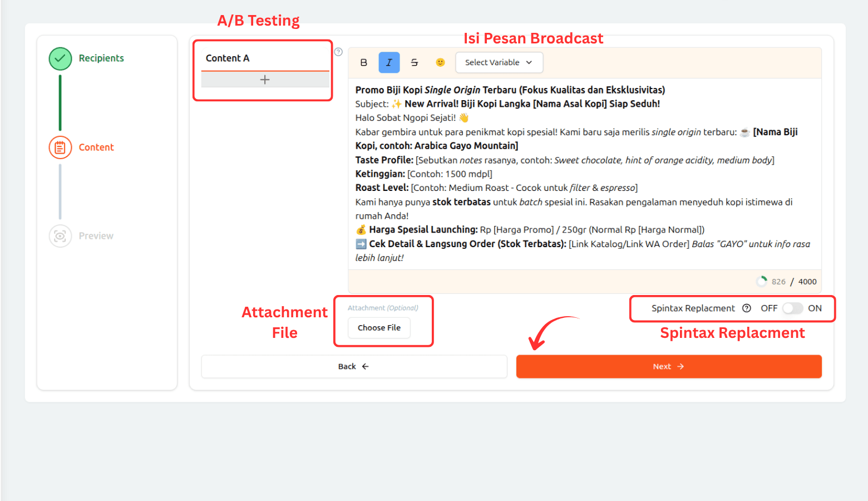
Task: Apply bold formatting in the editor toolbar
Action: point(364,62)
